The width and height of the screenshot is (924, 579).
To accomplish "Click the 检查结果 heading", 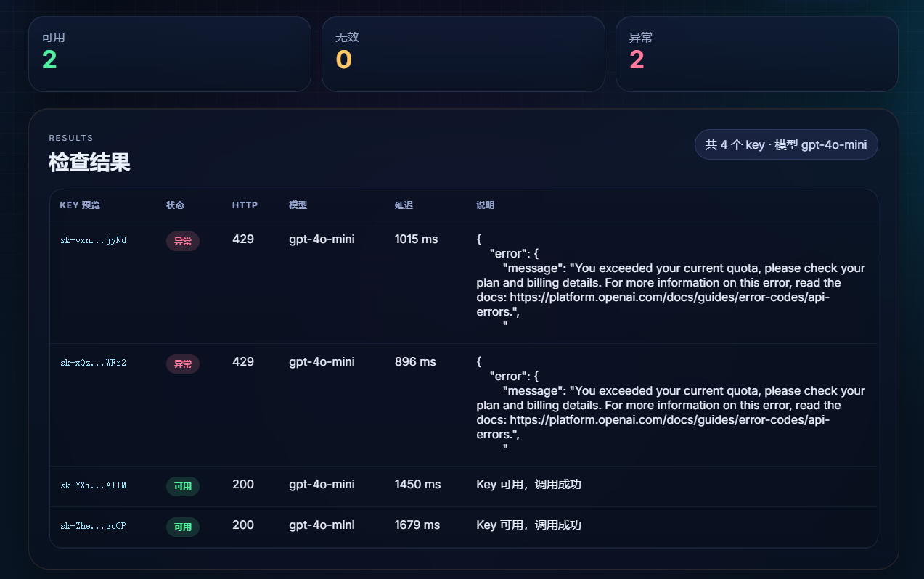I will coord(89,163).
